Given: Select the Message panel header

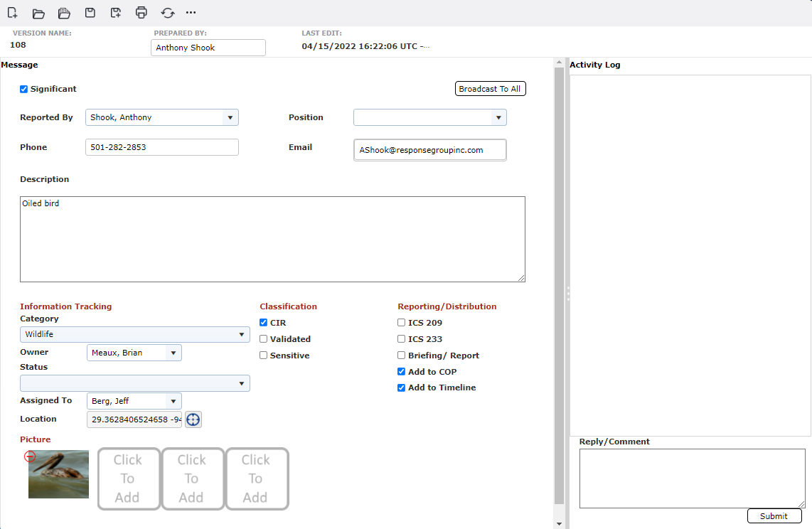Looking at the screenshot, I should tap(19, 65).
